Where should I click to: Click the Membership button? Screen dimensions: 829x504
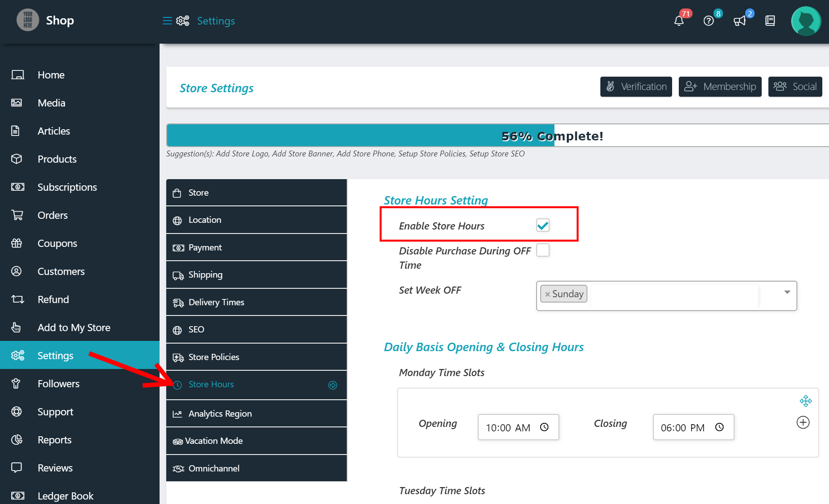pos(720,86)
